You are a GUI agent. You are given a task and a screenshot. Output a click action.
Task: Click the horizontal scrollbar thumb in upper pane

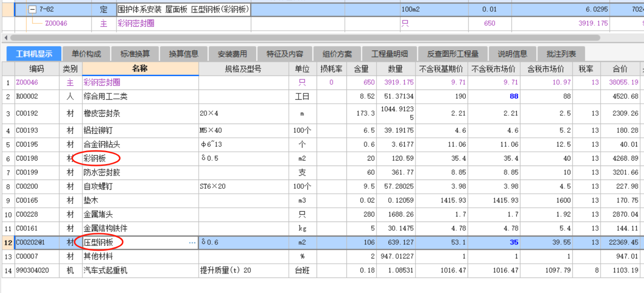[x=304, y=37]
